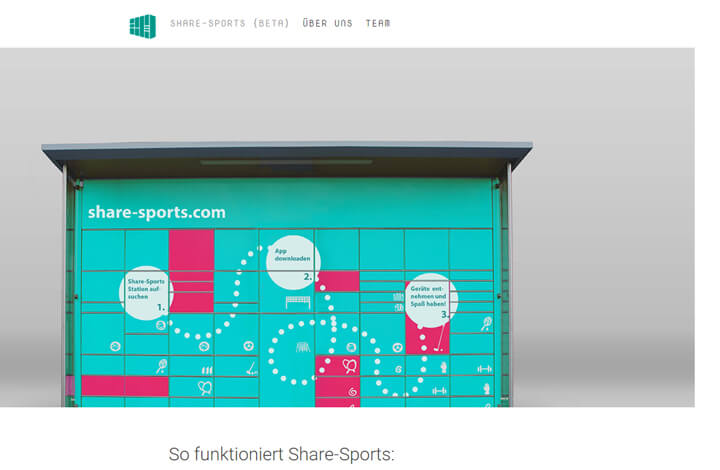This screenshot has height=470, width=720.
Task: Click the 'Geräte entnehmen und Spaß haben!' bubble
Action: tap(431, 300)
